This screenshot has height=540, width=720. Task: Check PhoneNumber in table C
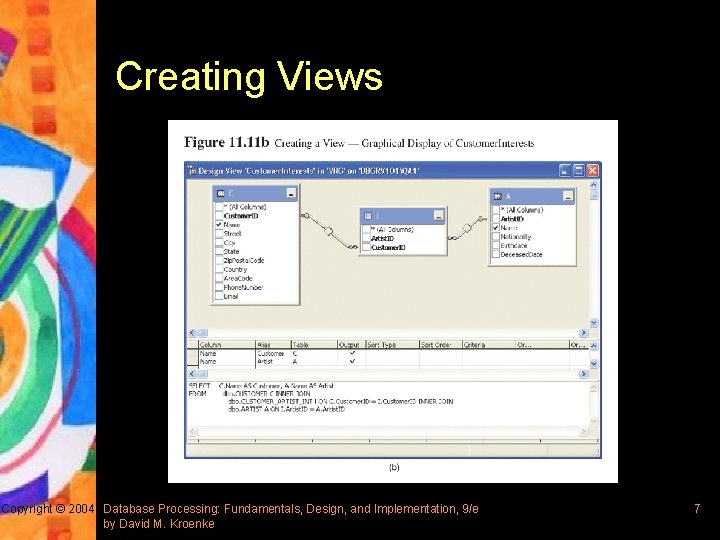[219, 287]
